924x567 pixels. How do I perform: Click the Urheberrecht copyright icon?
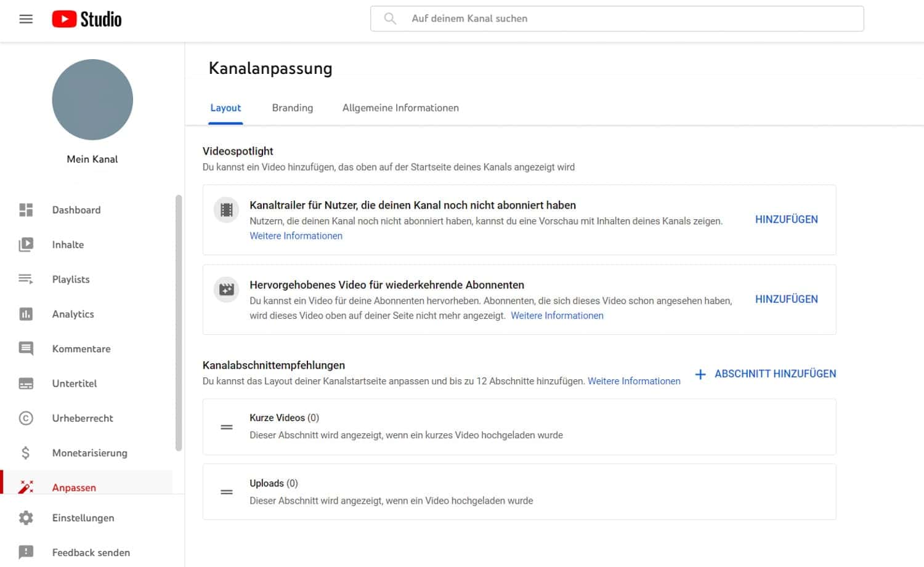pyautogui.click(x=26, y=418)
